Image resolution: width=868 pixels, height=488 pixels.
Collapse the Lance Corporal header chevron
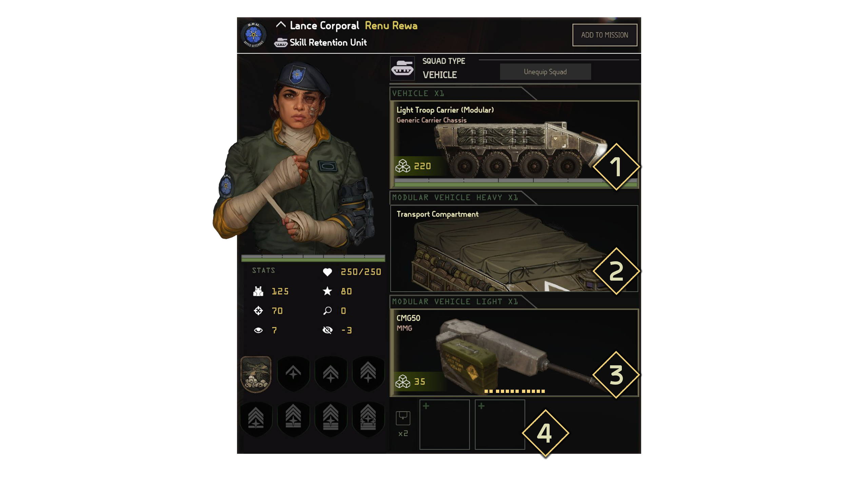[x=281, y=24]
